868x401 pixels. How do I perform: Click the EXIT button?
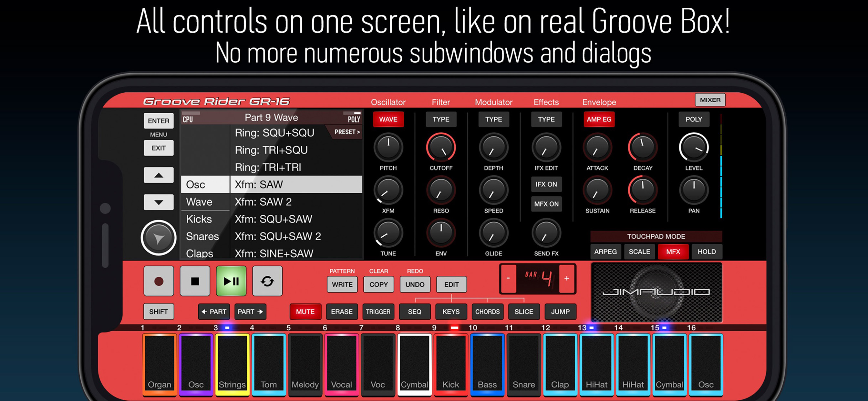[159, 148]
